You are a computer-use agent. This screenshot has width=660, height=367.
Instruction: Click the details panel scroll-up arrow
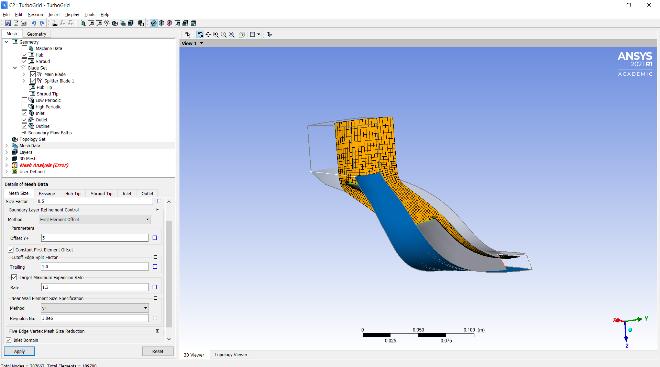(x=169, y=202)
